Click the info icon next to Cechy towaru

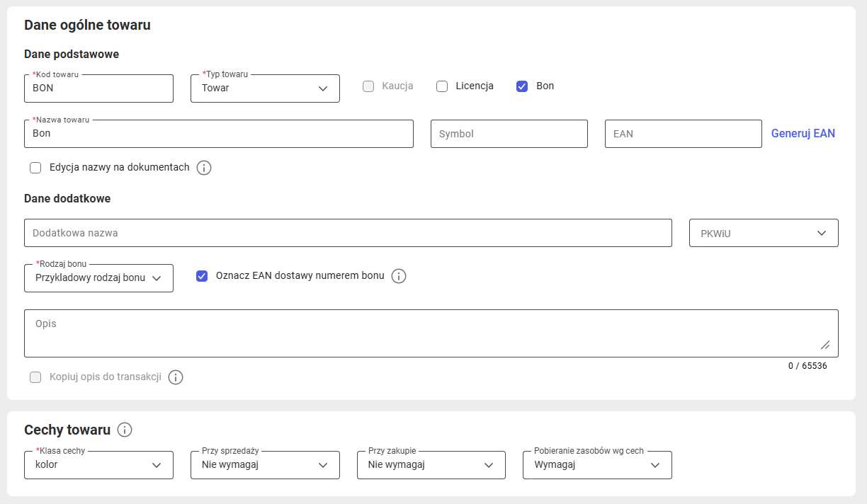[x=125, y=430]
